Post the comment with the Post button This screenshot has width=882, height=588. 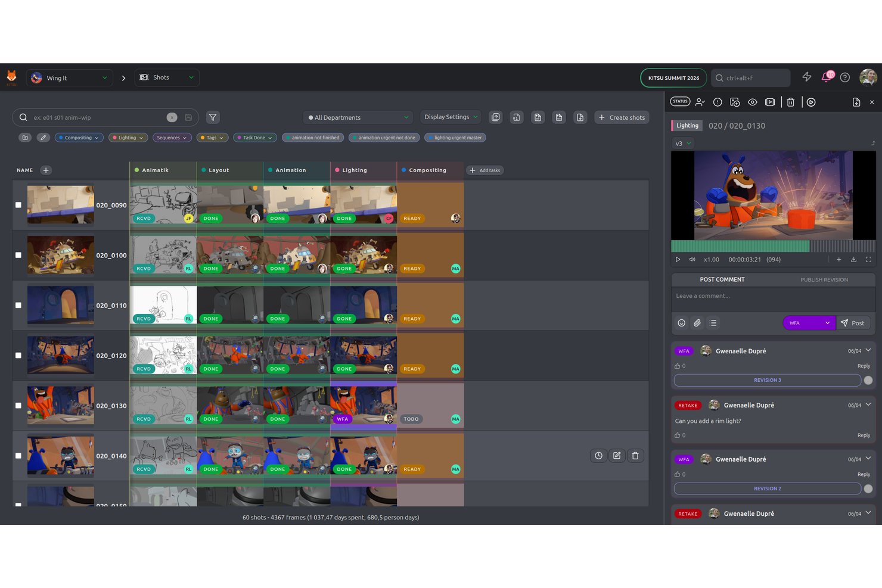pyautogui.click(x=853, y=323)
